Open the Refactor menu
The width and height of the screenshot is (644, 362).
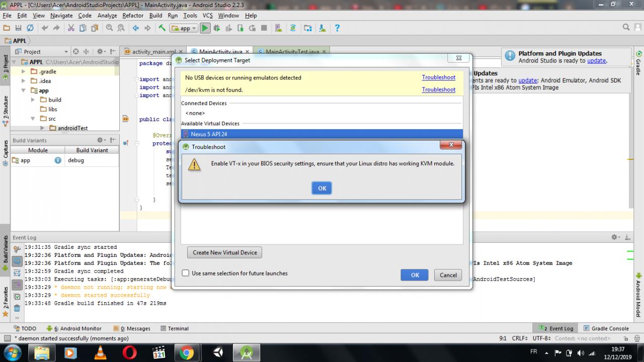coord(133,16)
